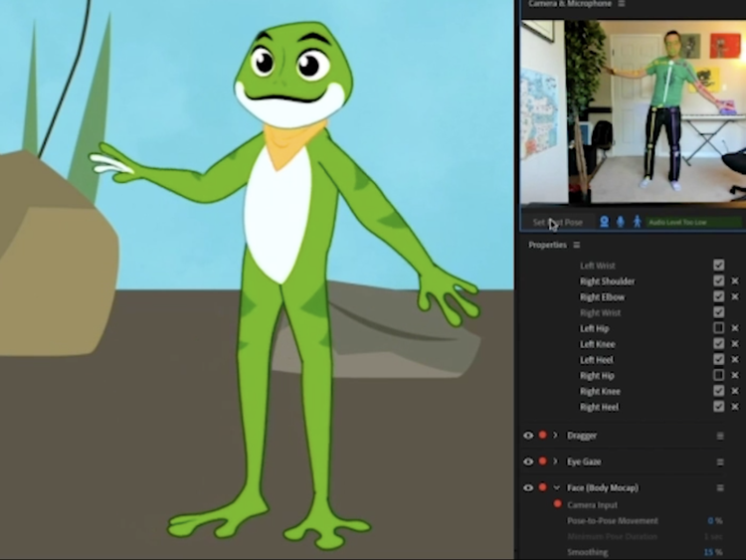Open the Properties panel menu icon

tap(577, 245)
